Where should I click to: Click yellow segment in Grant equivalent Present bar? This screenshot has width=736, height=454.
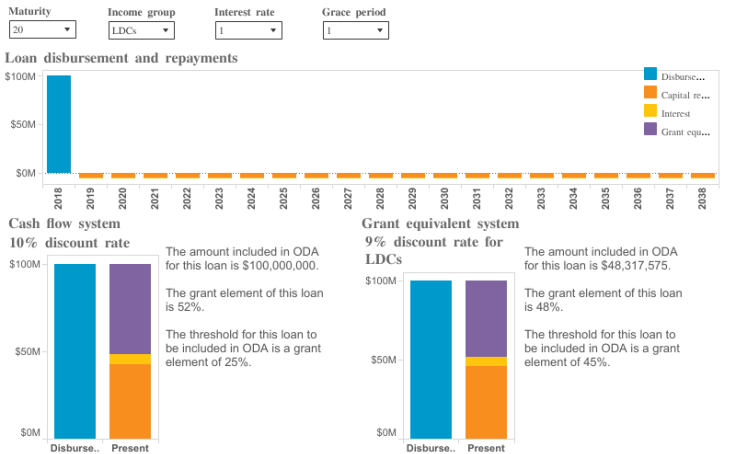[486, 361]
